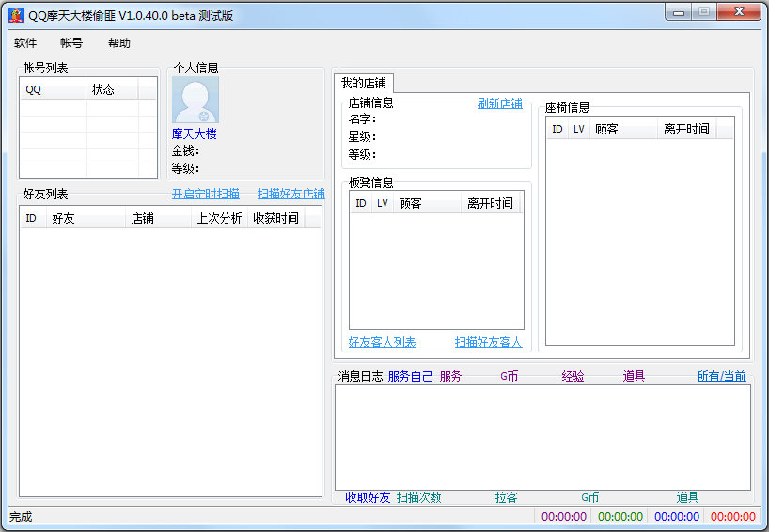Viewport: 769px width, 532px height.
Task: Minimize the window
Action: click(679, 12)
